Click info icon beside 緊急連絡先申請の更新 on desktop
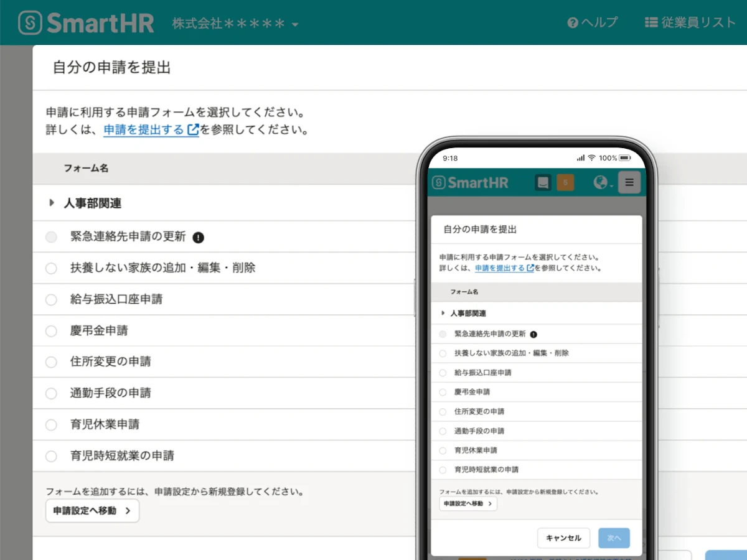The width and height of the screenshot is (747, 560). click(199, 237)
